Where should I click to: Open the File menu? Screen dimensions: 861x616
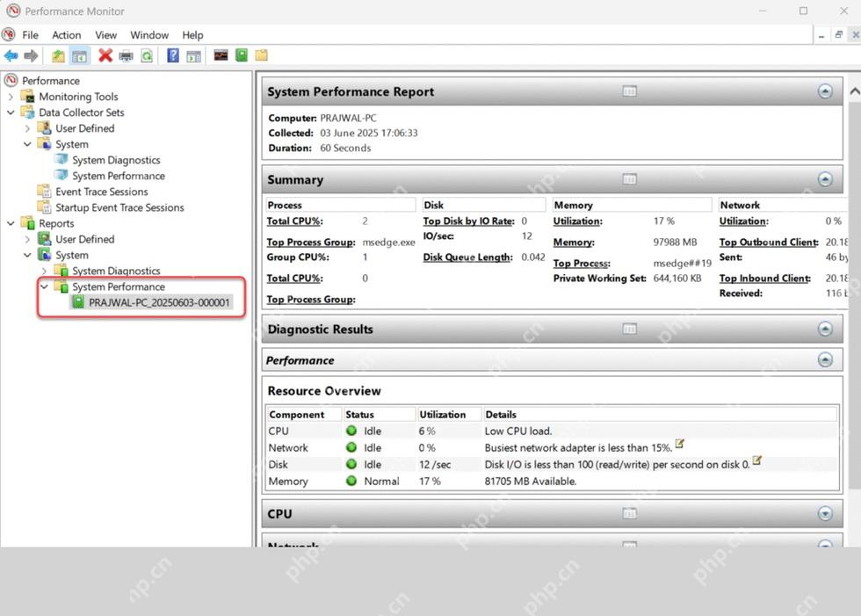point(30,34)
